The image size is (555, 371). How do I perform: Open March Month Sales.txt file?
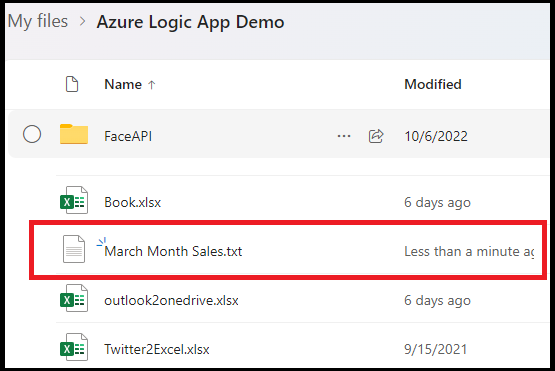pos(173,251)
